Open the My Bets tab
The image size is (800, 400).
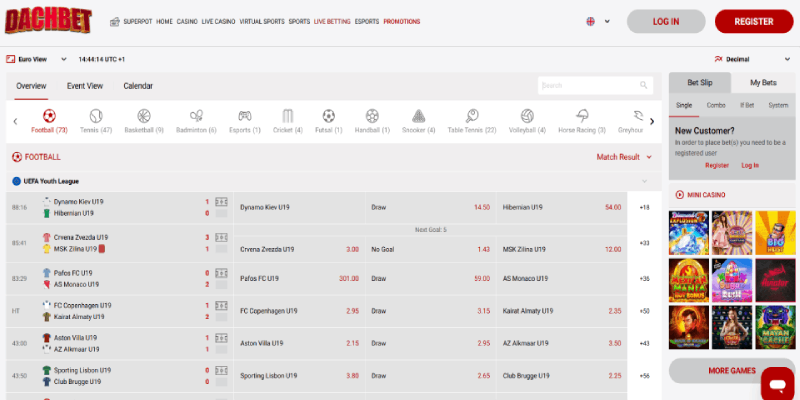(762, 83)
